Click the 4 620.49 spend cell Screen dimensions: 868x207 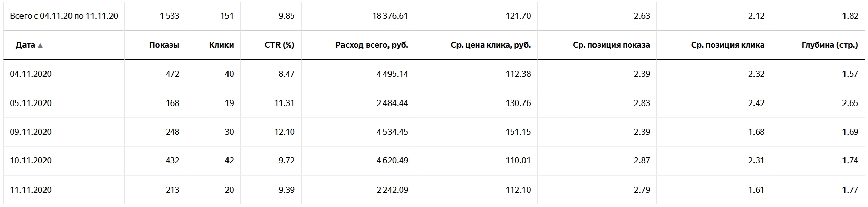coord(392,161)
